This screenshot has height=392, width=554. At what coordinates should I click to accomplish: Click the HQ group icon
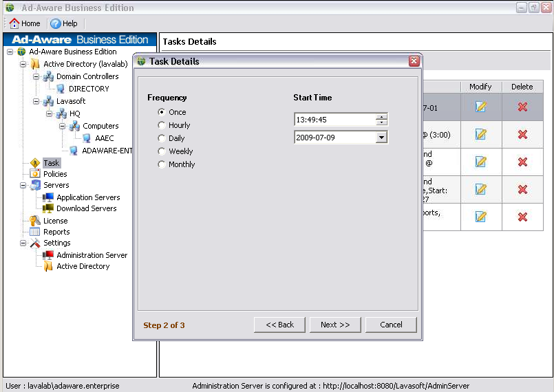(61, 113)
